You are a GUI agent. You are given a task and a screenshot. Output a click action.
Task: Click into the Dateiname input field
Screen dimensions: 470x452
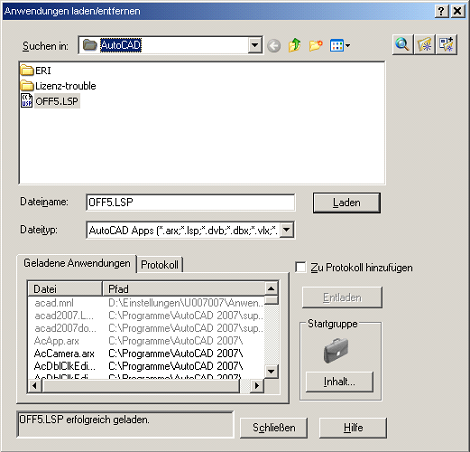click(x=190, y=202)
